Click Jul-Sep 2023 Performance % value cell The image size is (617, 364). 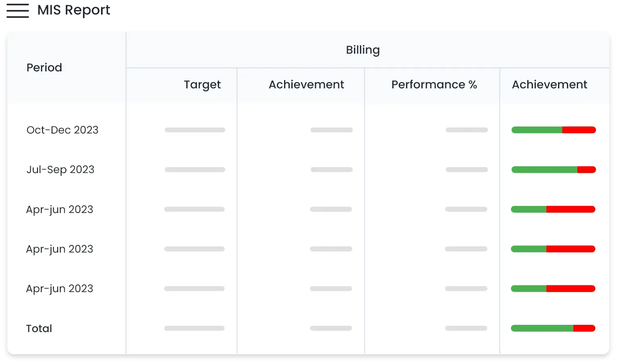point(467,169)
